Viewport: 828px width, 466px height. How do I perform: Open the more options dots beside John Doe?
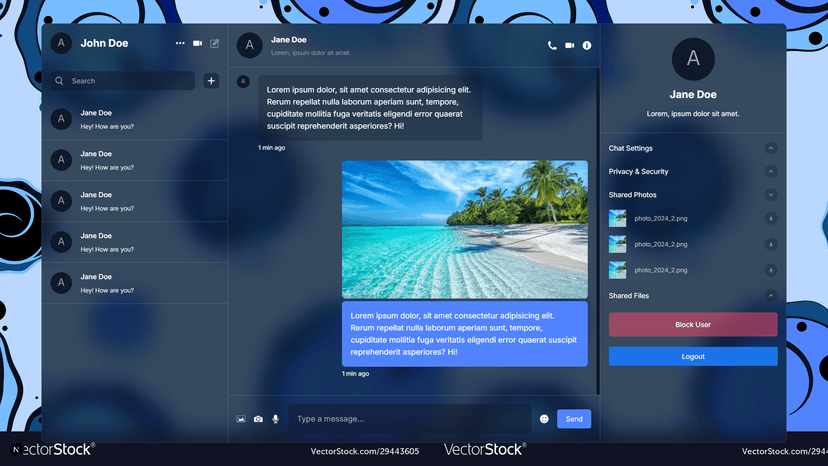(180, 43)
